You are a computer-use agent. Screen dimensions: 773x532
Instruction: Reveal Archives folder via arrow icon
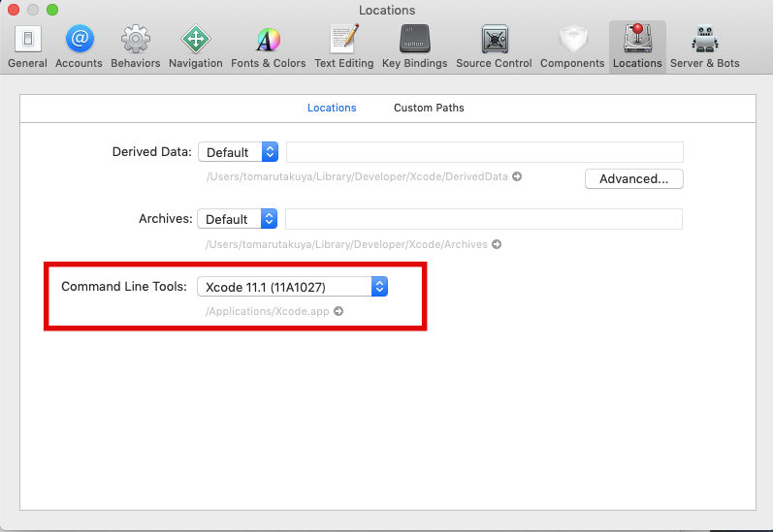(x=497, y=244)
